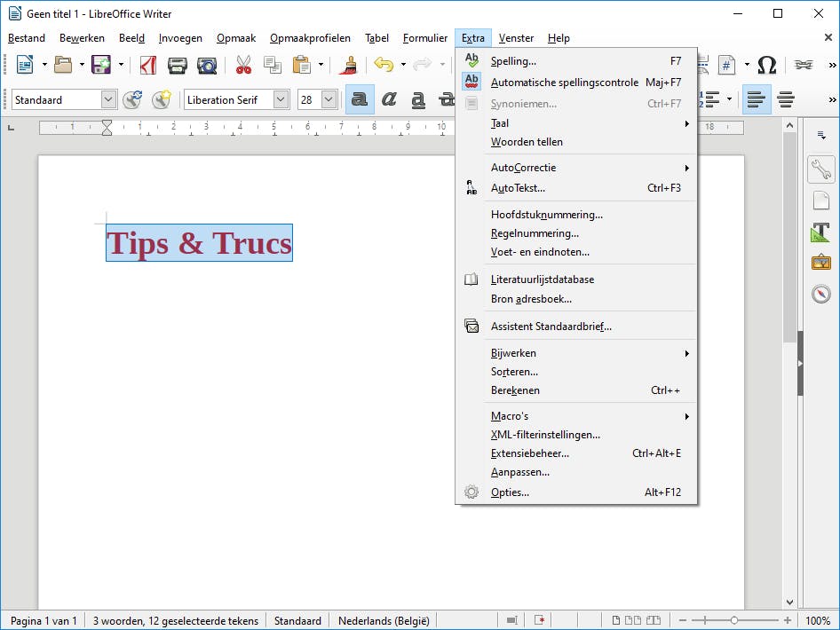
Task: Choose Woorden tellen from Extra menu
Action: (x=576, y=142)
